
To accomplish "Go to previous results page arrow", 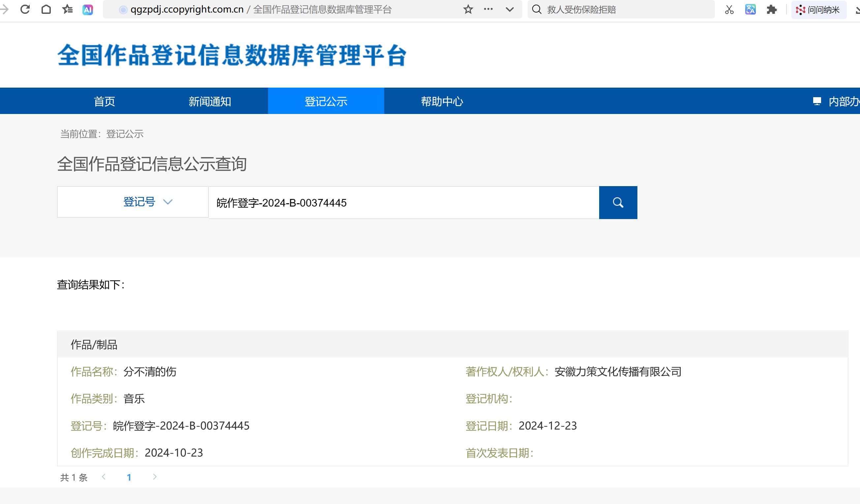I will (104, 477).
